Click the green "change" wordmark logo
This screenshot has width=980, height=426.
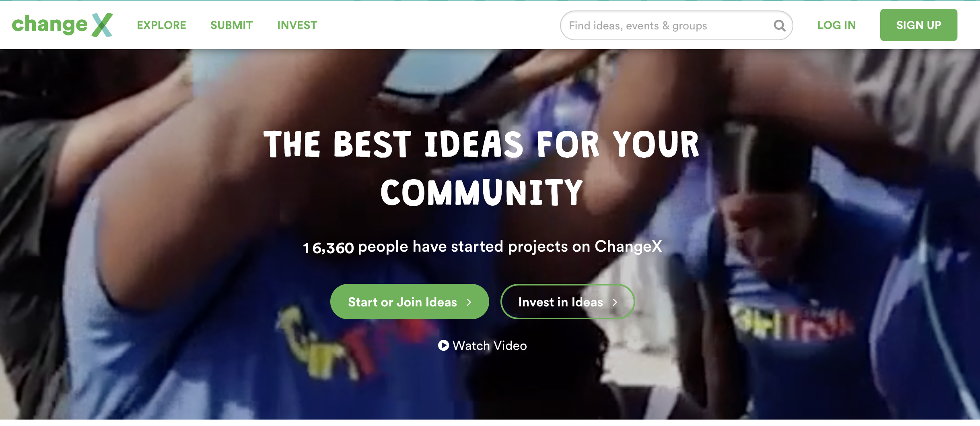tap(49, 25)
